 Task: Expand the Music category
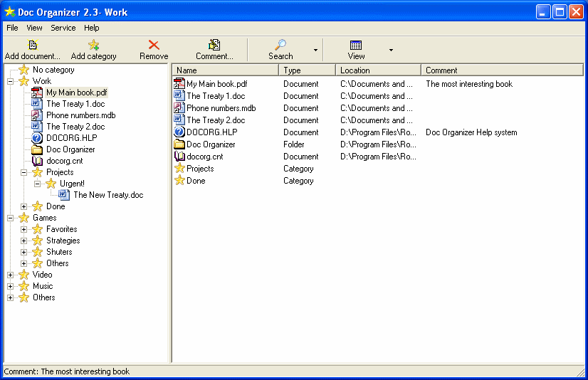click(x=10, y=286)
